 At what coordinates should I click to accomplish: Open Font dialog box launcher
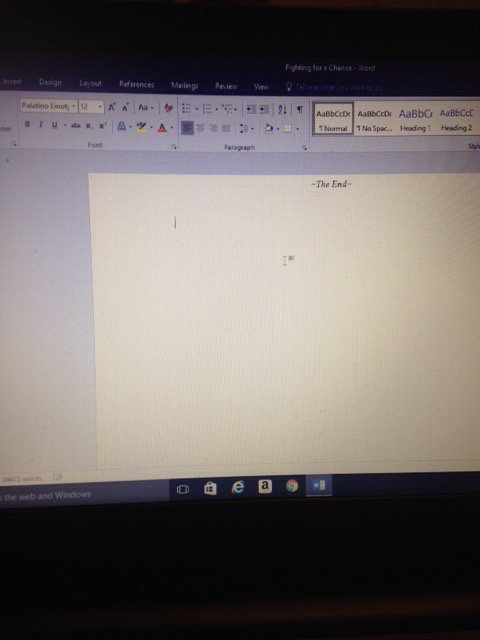coord(174,146)
